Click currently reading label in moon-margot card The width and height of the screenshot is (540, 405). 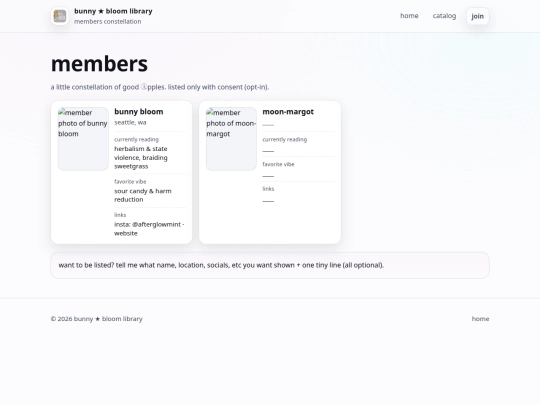pos(284,139)
